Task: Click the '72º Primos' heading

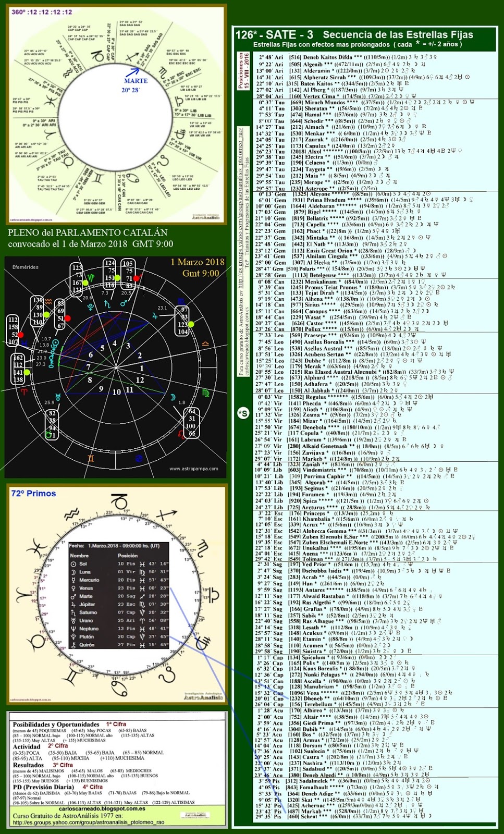Action: point(33,493)
